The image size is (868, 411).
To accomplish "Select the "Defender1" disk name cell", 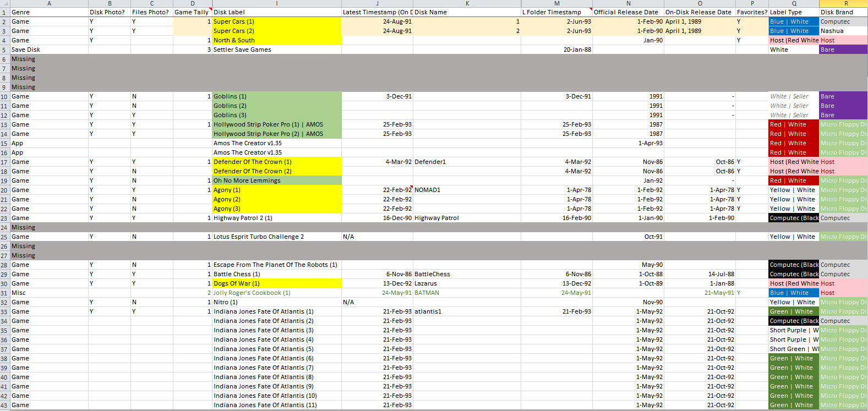I will [466, 162].
